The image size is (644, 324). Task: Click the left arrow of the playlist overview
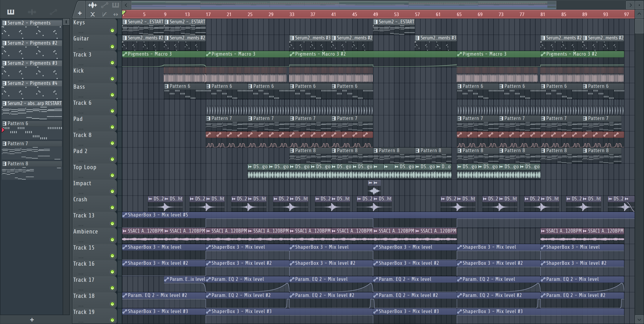point(126,5)
